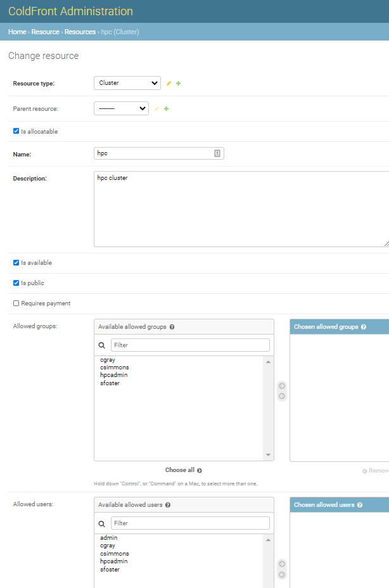Select csimmons in available allowed groups
This screenshot has height=588, width=389.
point(115,367)
